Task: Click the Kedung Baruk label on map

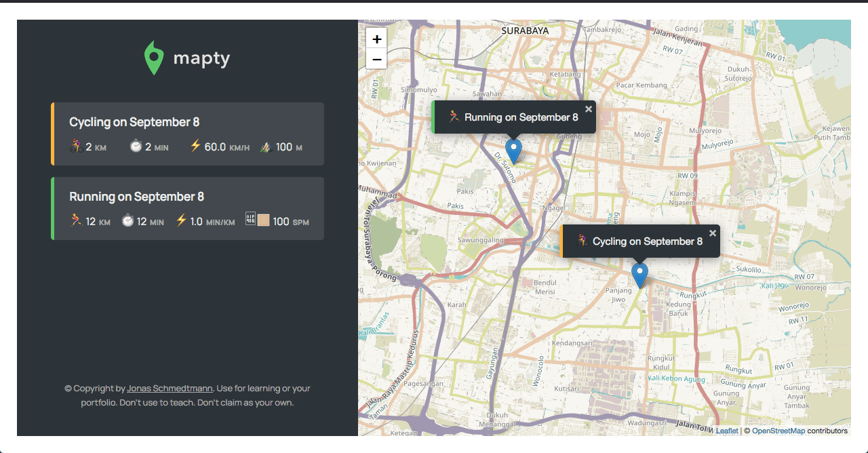Action: [679, 309]
